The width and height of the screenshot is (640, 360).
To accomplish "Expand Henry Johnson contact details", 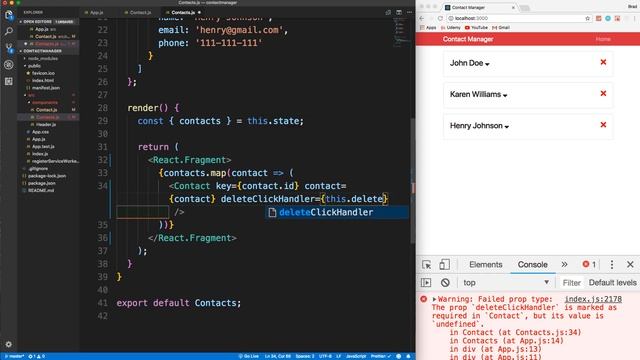I will pos(507,127).
